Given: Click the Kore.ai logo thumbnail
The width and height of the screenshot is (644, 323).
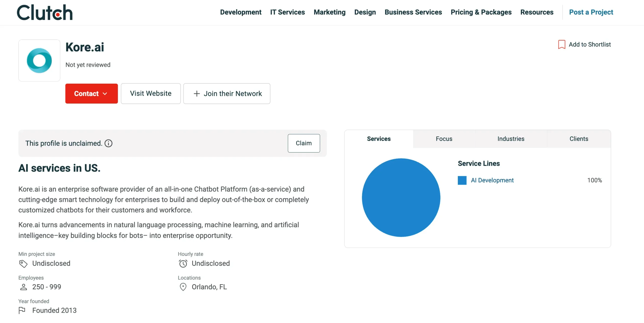Looking at the screenshot, I should pos(39,60).
